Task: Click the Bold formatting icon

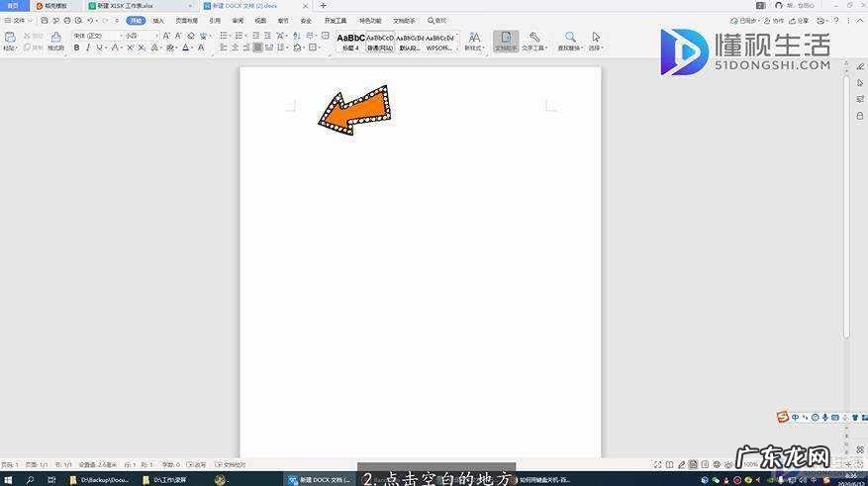Action: click(76, 48)
